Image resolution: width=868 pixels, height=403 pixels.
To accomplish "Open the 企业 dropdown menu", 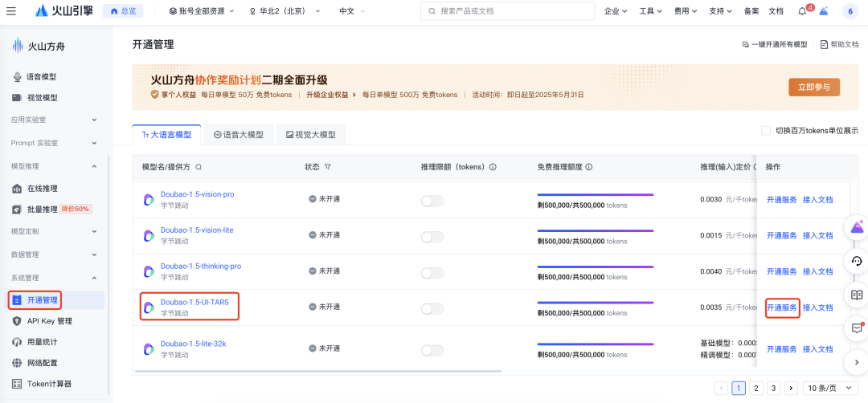I will point(616,11).
